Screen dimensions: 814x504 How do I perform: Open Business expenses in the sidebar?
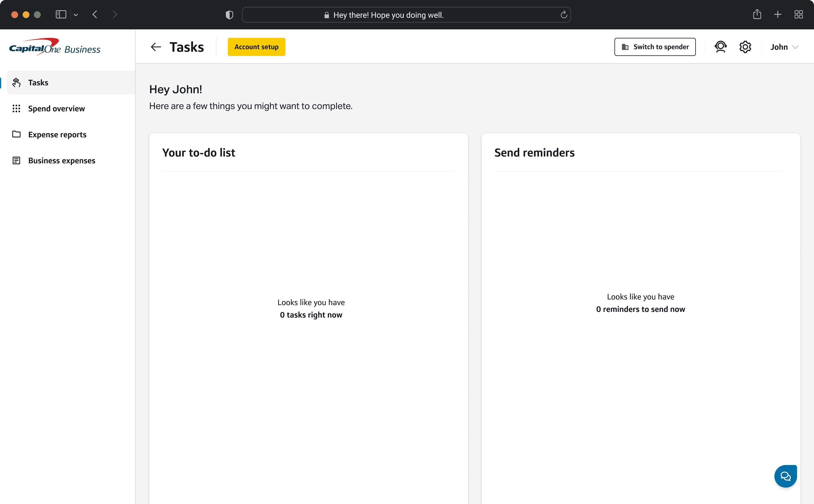click(x=61, y=160)
